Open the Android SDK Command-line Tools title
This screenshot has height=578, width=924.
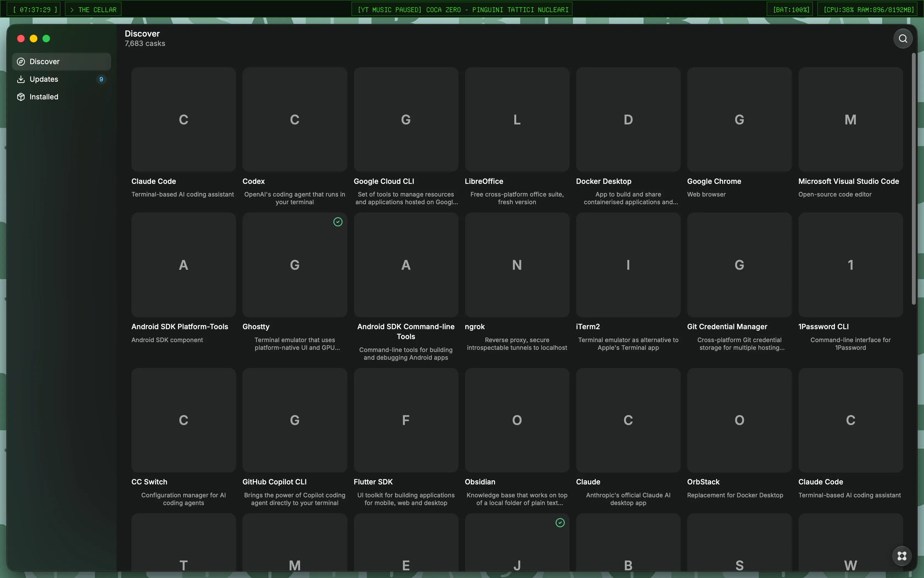point(406,331)
